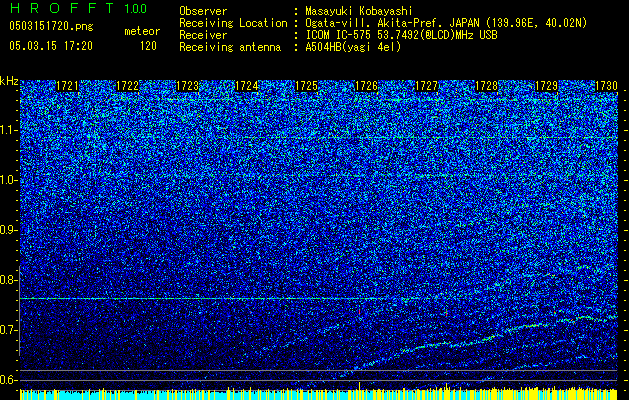This screenshot has height=400, width=629.
Task: Click observer name Masayuki Kobayashi
Action: (358, 11)
